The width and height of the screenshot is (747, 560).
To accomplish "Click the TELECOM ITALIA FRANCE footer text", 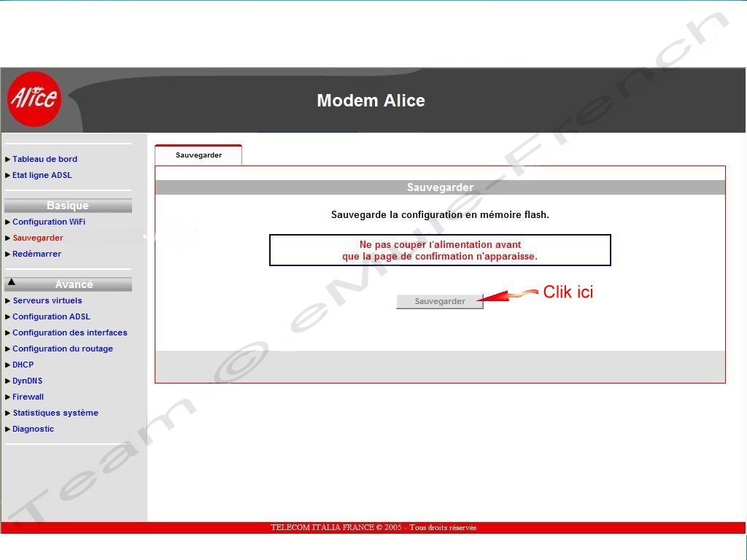I will 373,528.
